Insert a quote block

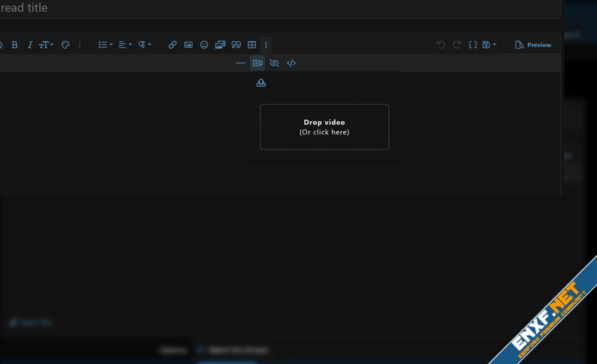pos(236,45)
